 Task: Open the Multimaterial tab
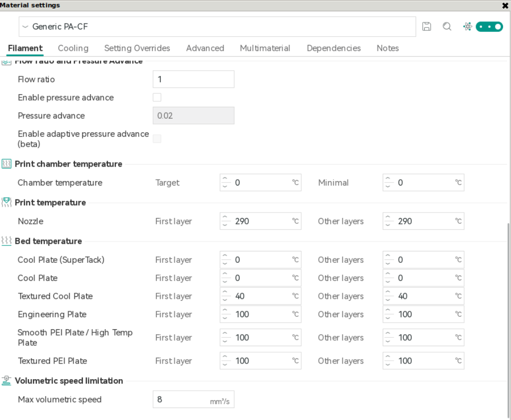[265, 48]
